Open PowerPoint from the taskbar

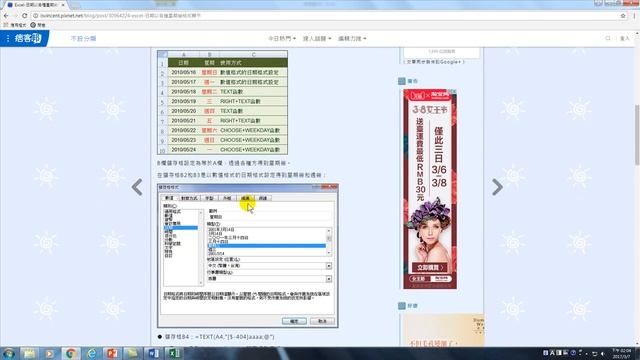(112, 353)
